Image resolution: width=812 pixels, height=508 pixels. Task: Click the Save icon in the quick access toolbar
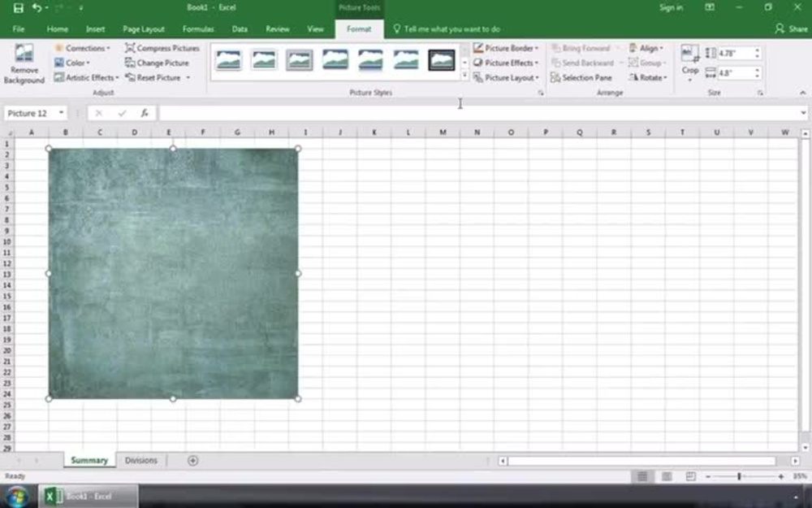(x=18, y=8)
